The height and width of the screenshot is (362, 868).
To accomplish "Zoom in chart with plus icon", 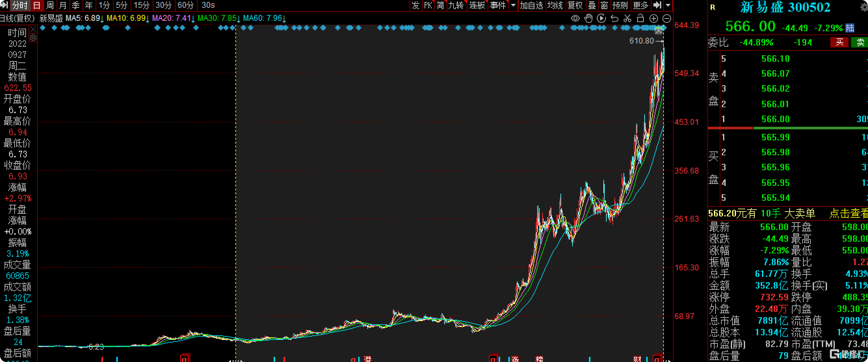I will click(653, 19).
